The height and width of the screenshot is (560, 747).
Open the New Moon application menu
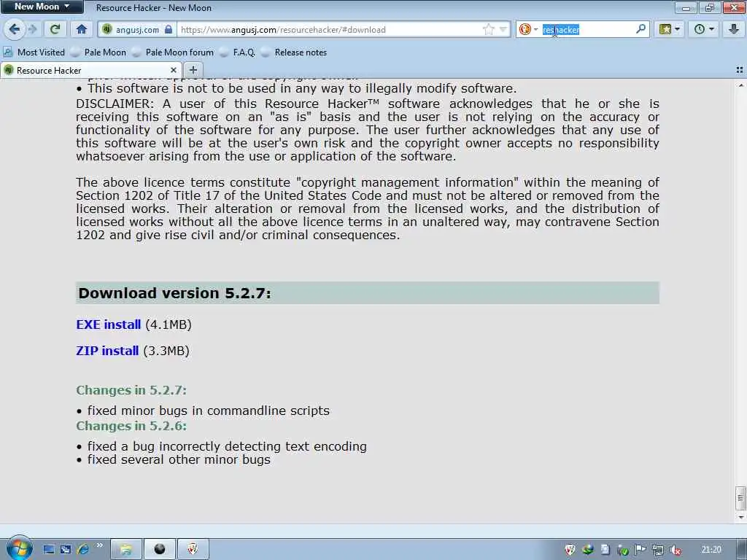42,7
